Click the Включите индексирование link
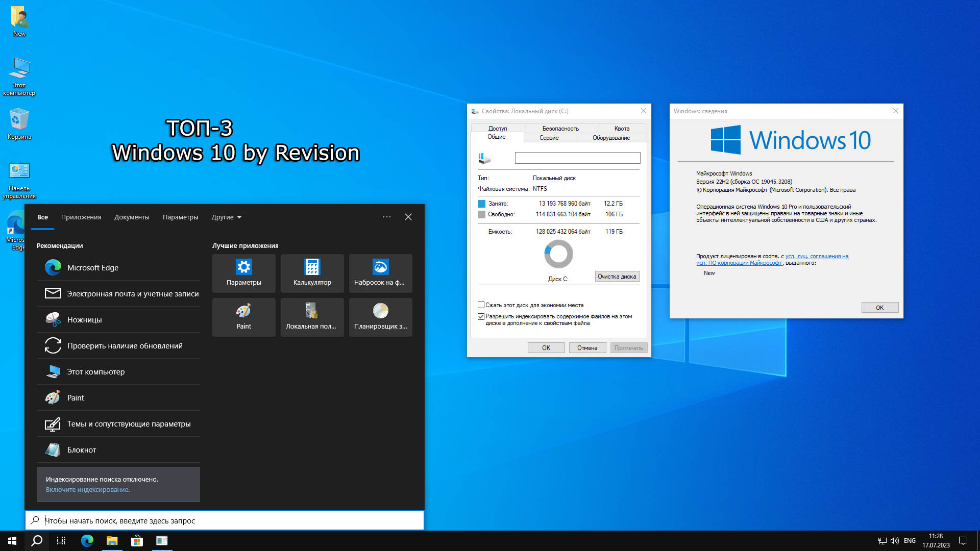Image resolution: width=980 pixels, height=551 pixels. (x=88, y=490)
